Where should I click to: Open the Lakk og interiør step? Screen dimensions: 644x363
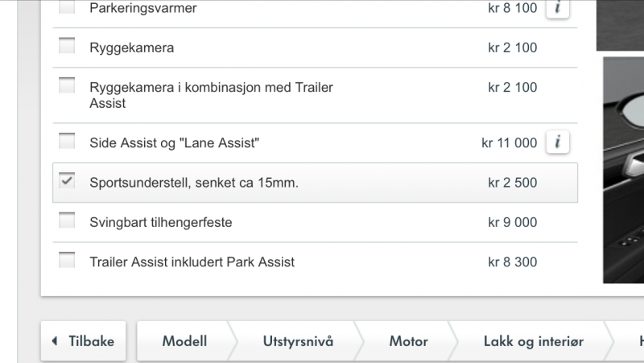tap(532, 341)
